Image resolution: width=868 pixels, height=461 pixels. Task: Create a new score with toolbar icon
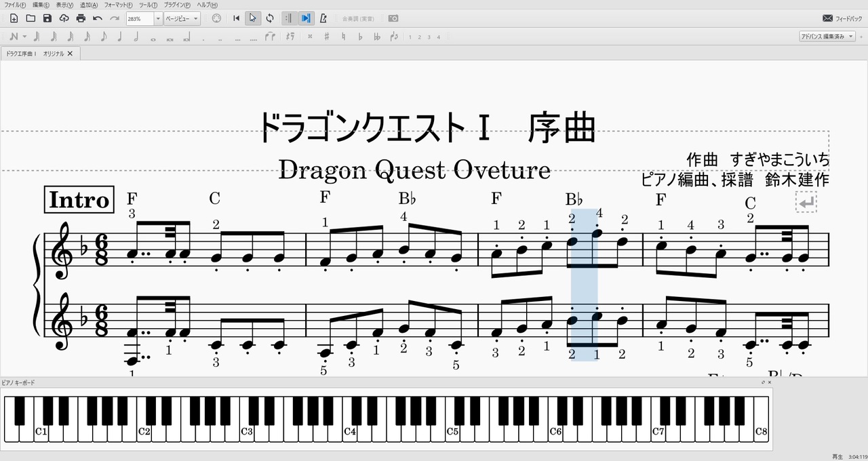click(x=14, y=18)
